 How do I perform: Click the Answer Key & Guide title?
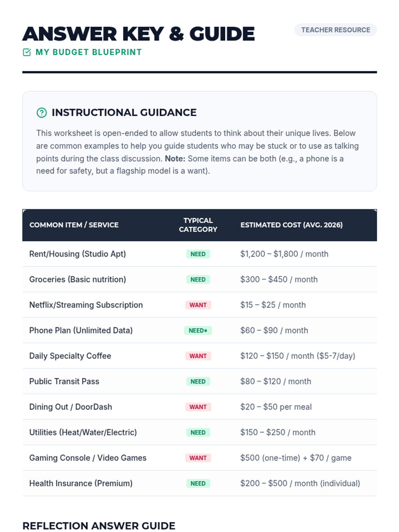click(x=138, y=34)
